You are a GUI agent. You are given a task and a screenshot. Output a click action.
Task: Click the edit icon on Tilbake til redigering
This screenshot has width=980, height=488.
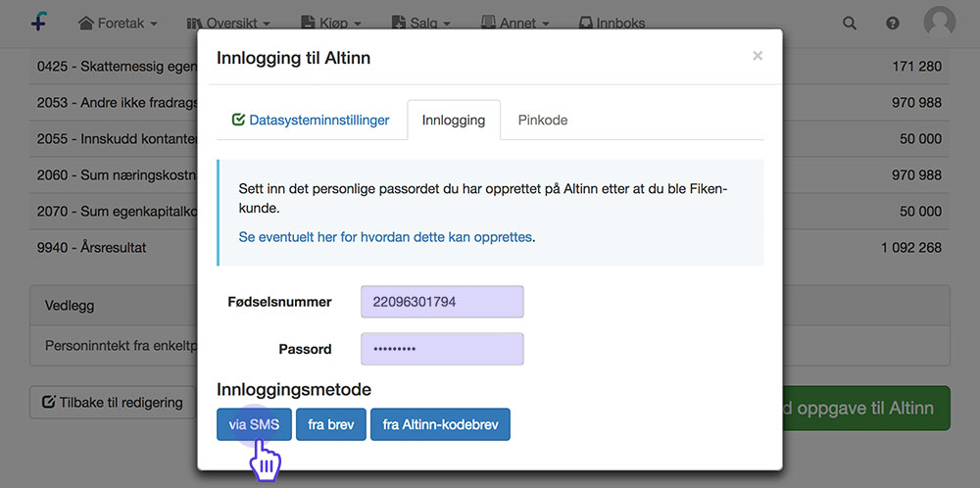[x=48, y=402]
